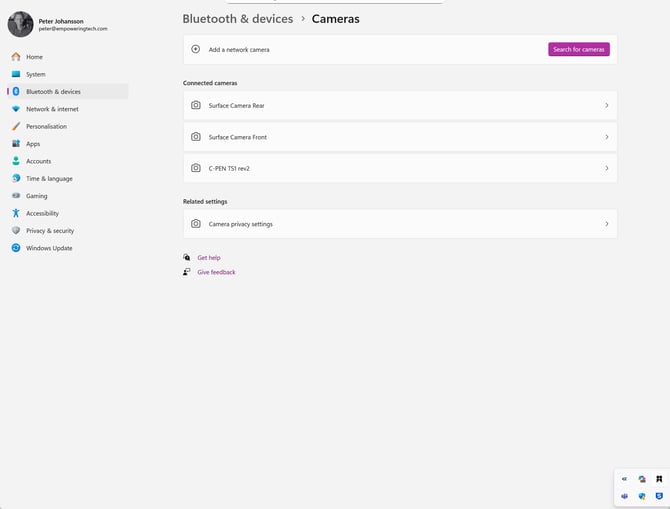Viewport: 670px width, 509px height.
Task: Expand Surface Camera Front chevron
Action: pyautogui.click(x=607, y=137)
